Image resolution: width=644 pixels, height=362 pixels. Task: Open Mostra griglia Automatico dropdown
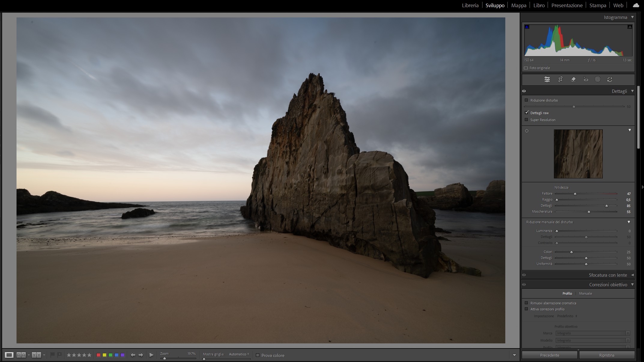coord(239,354)
